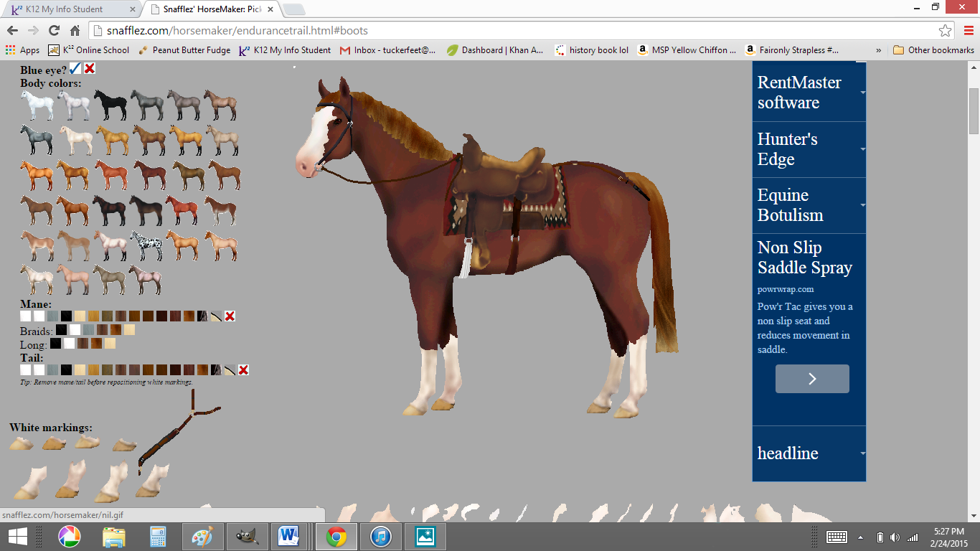Enable the Blue eye option
Image resolution: width=980 pixels, height=551 pixels.
[75, 68]
